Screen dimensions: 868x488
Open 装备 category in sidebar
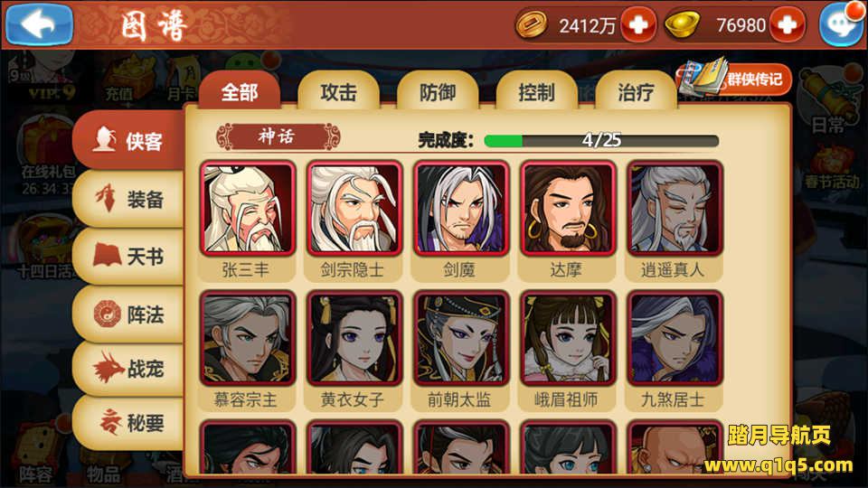(129, 199)
